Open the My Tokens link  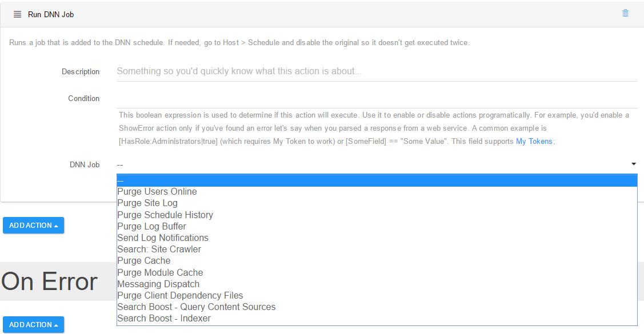coord(534,141)
